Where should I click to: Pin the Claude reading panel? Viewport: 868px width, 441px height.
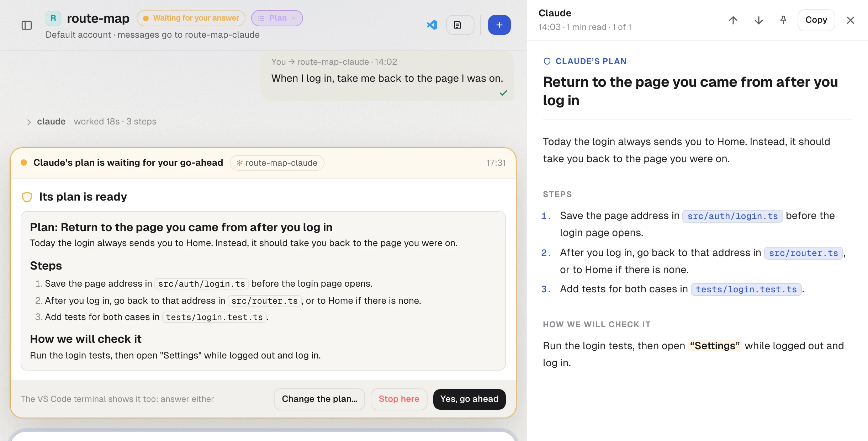point(783,20)
